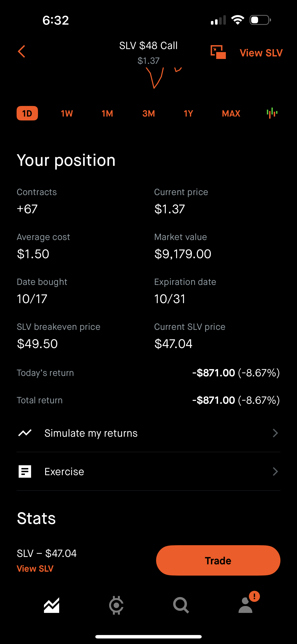Image resolution: width=297 pixels, height=644 pixels.
Task: Expand Simulate my returns chevron
Action: point(275,433)
